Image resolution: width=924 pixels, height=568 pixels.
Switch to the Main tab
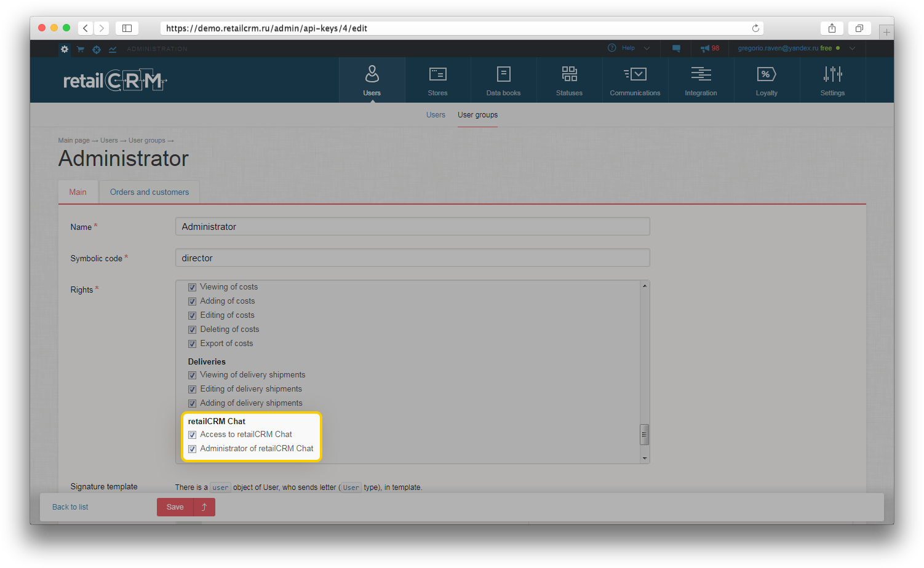click(78, 192)
